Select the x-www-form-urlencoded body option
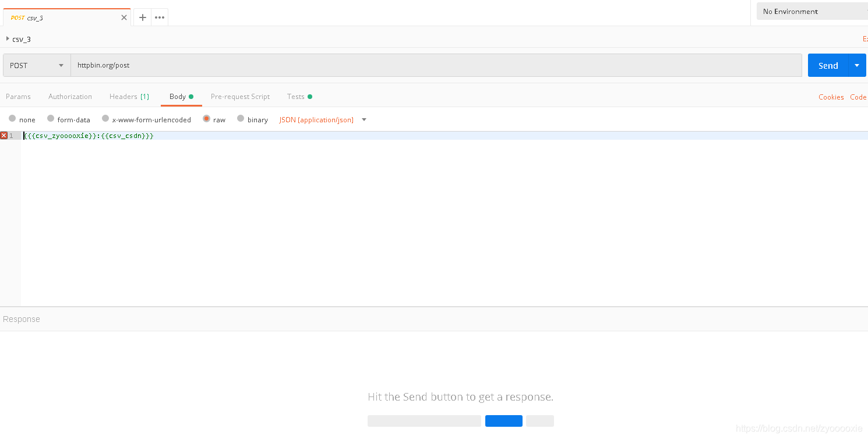Screen dimensions: 868x439 click(105, 119)
